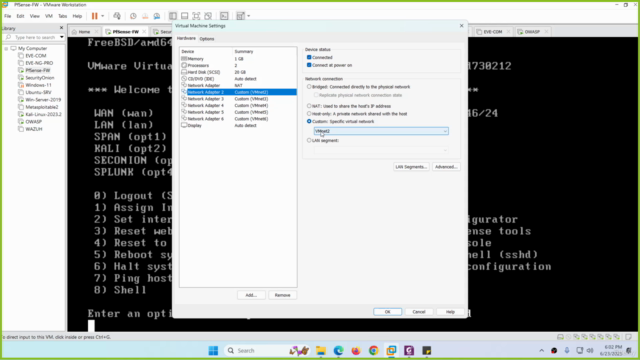Click the Advanced... button

446,167
